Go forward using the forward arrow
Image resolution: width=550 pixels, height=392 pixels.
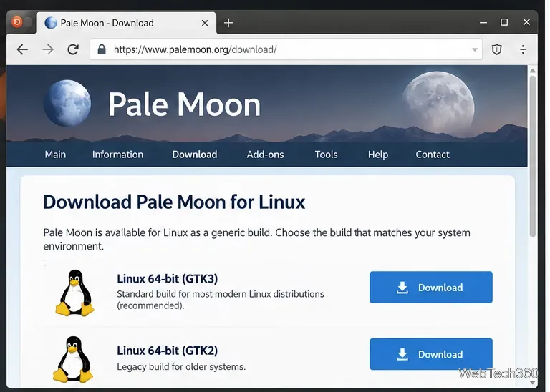point(48,49)
